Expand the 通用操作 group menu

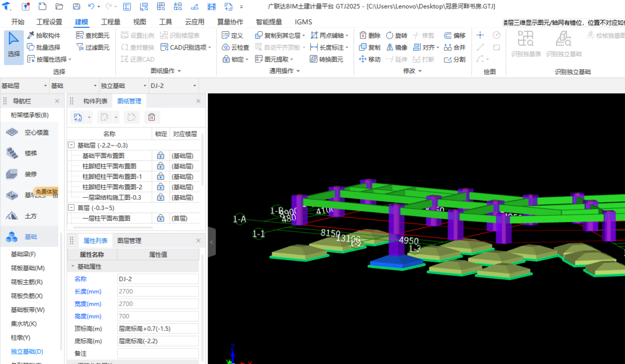point(284,71)
